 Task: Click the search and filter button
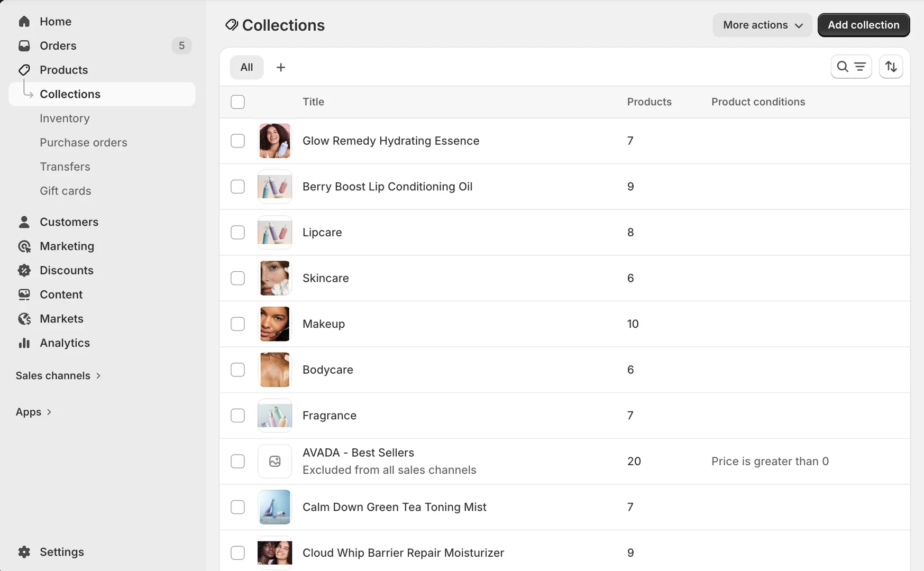[851, 67]
